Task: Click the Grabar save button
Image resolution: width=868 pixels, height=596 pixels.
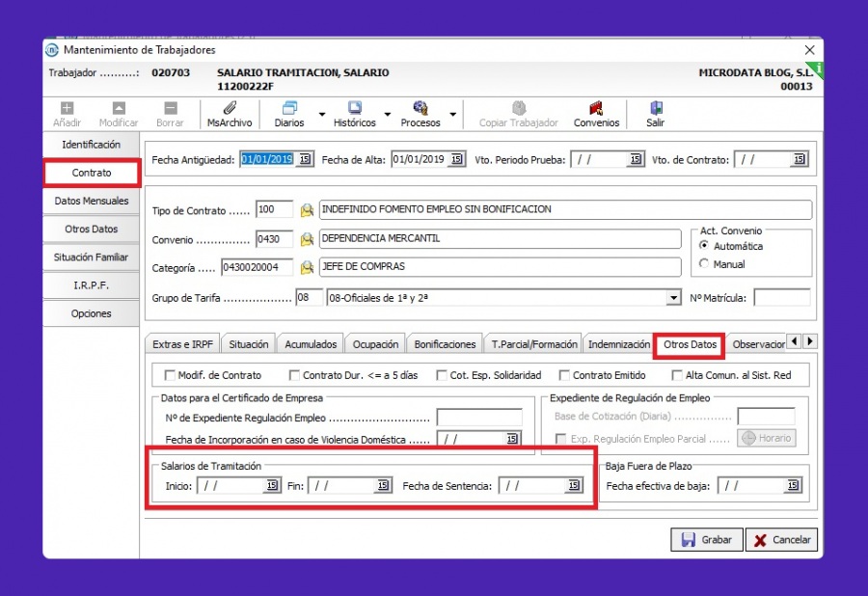Action: click(x=706, y=539)
